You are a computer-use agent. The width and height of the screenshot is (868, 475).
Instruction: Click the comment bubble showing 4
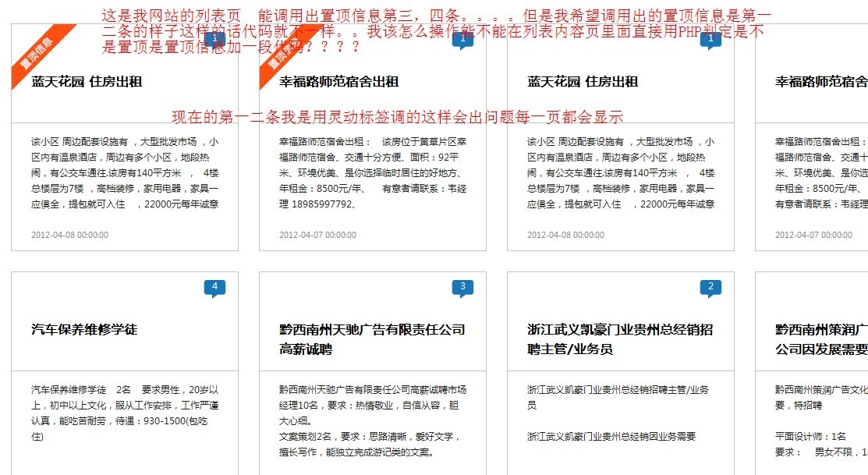214,288
